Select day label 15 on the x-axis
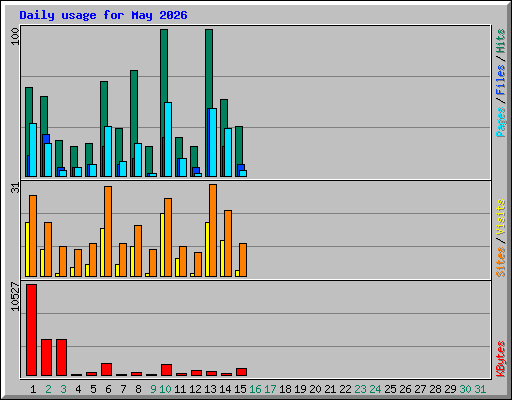Screen dimensions: 512x400 pos(240,389)
